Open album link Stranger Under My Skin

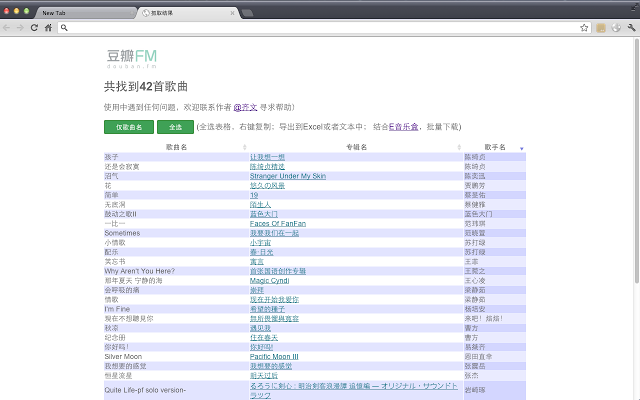point(288,176)
